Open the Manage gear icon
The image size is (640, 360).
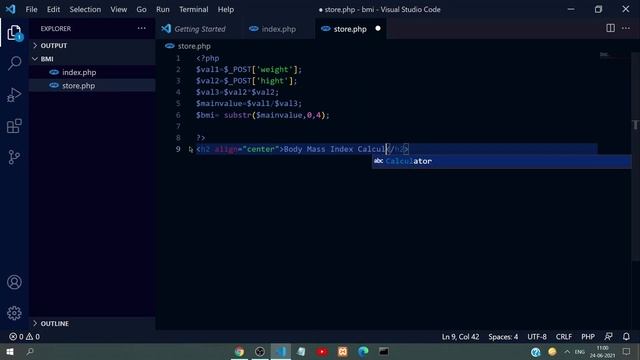(x=14, y=313)
